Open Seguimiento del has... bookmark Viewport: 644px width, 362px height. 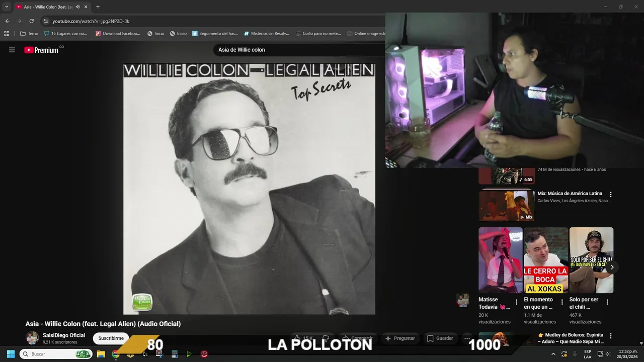pos(215,34)
